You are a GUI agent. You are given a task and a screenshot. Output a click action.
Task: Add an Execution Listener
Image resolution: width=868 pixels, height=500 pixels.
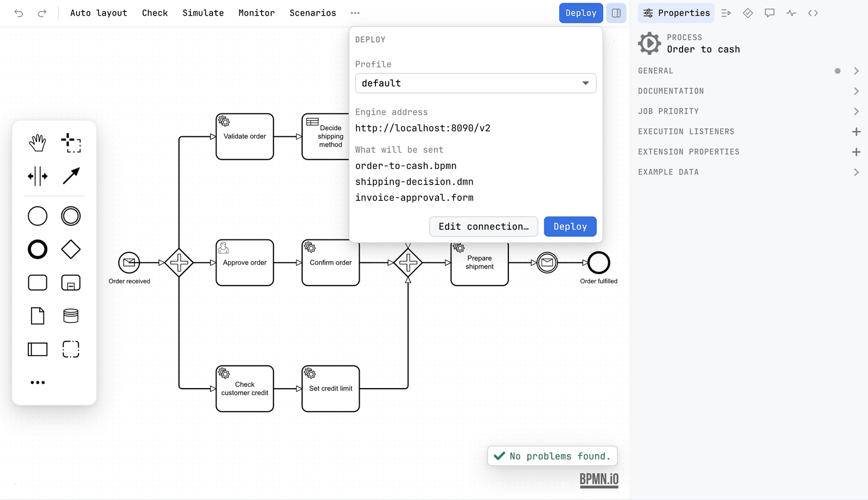(856, 132)
